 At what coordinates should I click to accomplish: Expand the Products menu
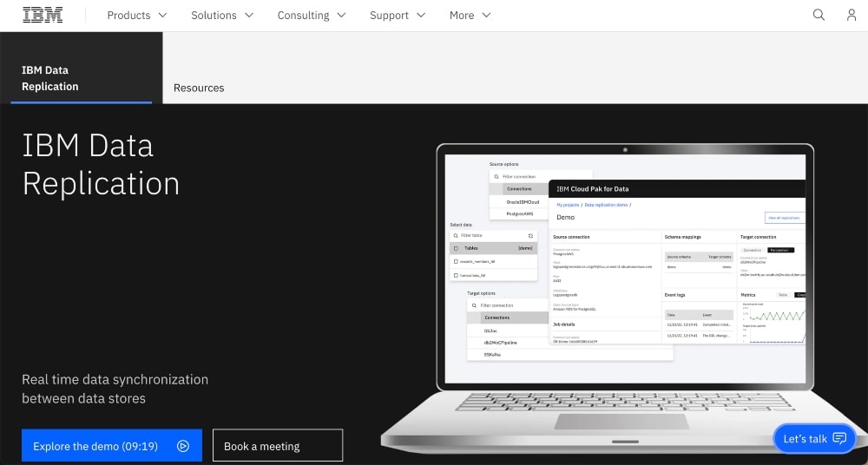137,16
